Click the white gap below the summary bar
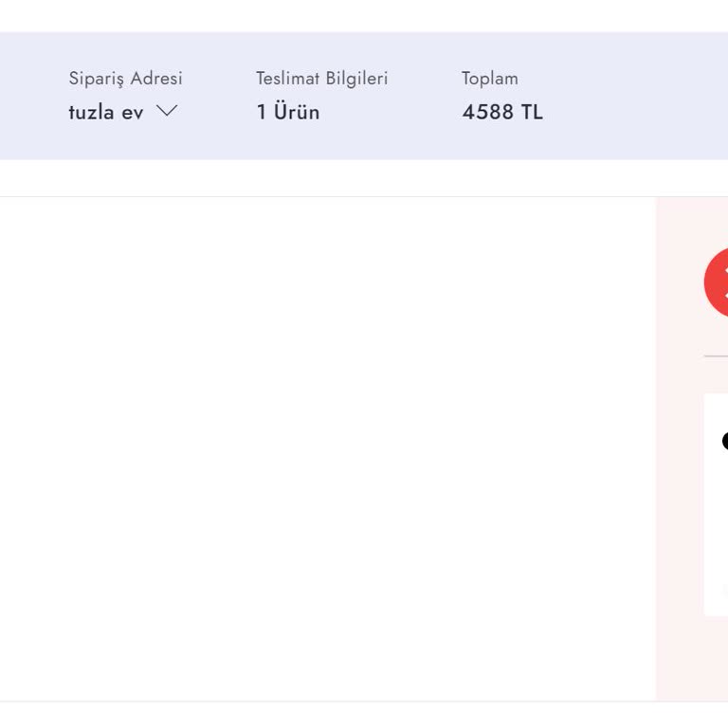 click(x=364, y=178)
